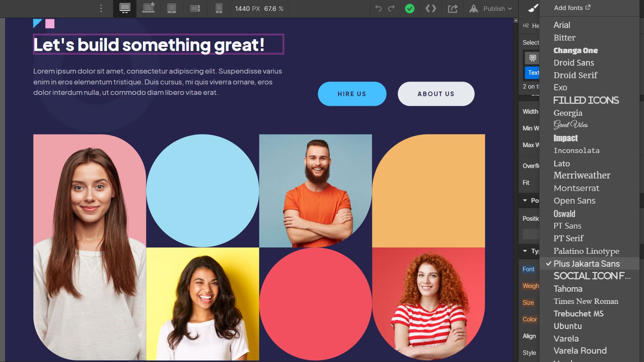Open the three-dot menu in the toolbar
Image resolution: width=644 pixels, height=362 pixels.
click(101, 8)
